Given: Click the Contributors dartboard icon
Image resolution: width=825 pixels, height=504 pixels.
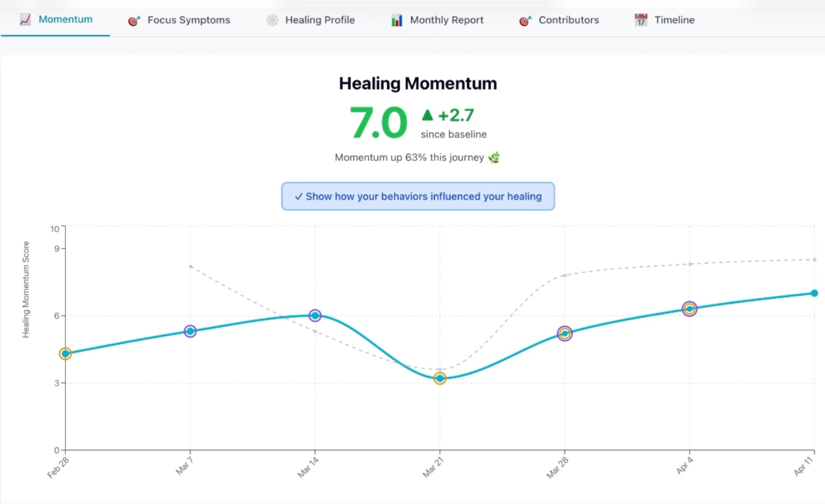Looking at the screenshot, I should (524, 20).
